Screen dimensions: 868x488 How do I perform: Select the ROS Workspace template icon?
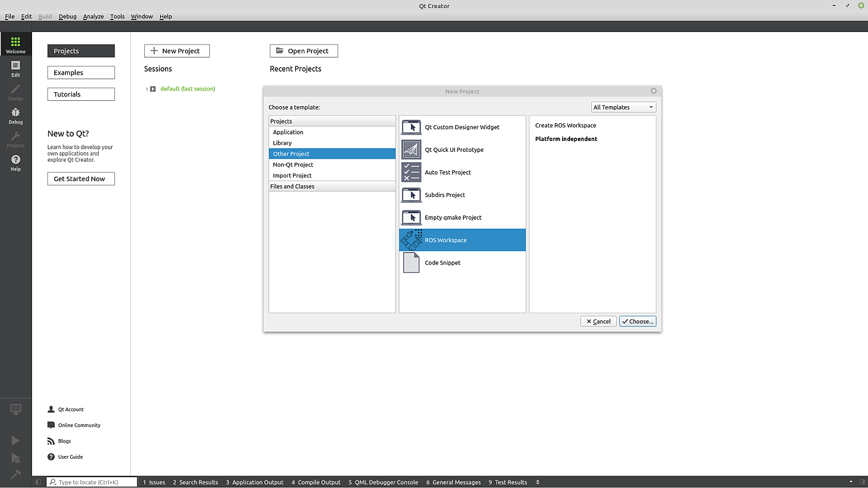point(411,240)
